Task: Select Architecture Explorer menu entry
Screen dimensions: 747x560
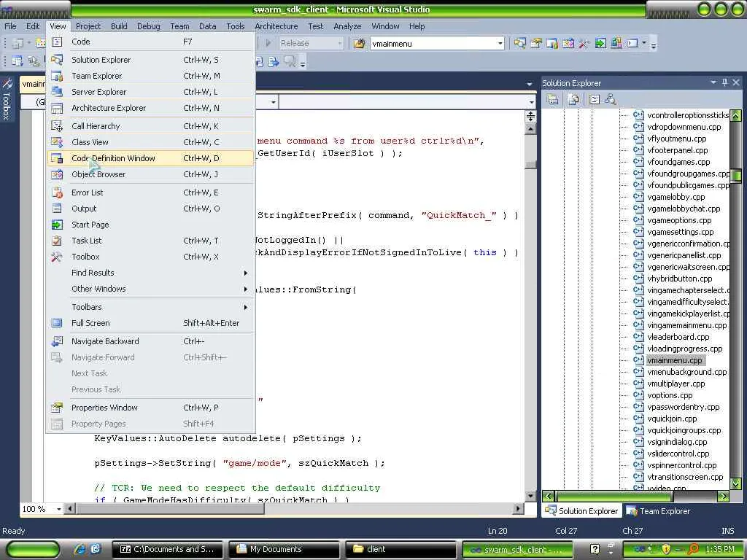Action: [x=151, y=108]
